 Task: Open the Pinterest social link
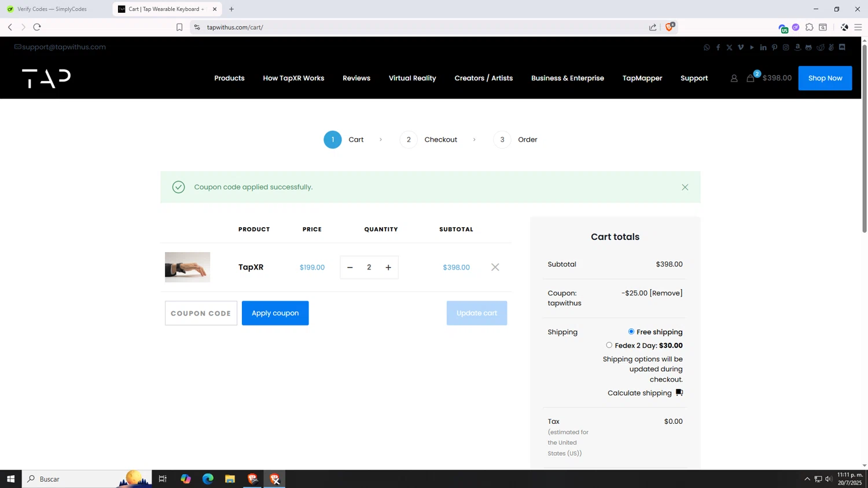(x=774, y=47)
